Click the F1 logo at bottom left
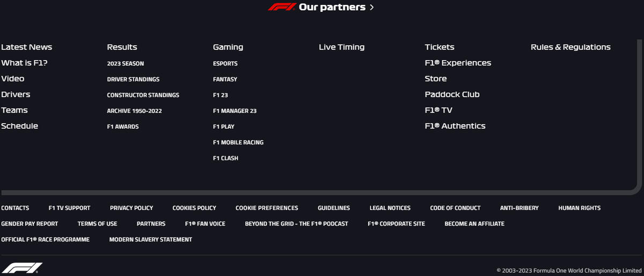Image resolution: width=644 pixels, height=276 pixels. tap(22, 268)
